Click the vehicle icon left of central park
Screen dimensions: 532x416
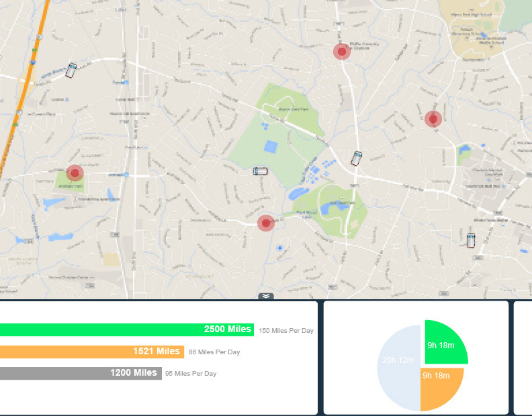point(260,171)
